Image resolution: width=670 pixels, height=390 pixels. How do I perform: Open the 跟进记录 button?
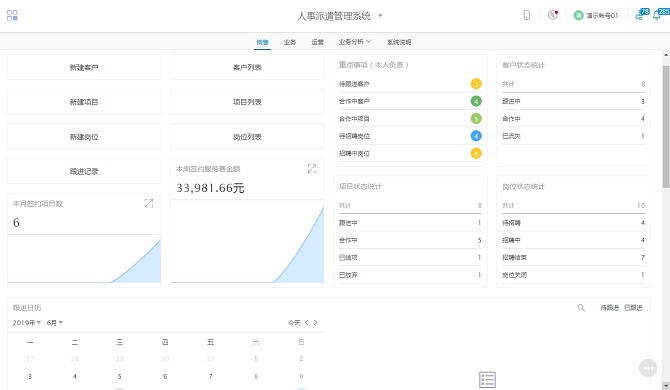point(84,171)
